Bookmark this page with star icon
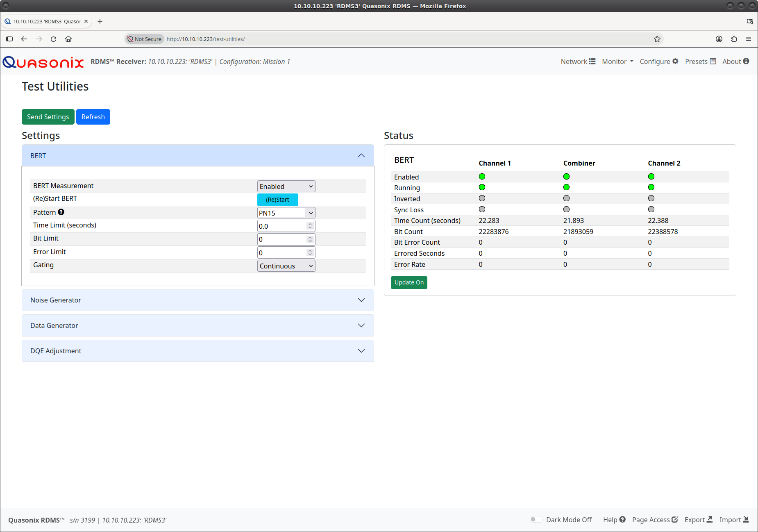This screenshot has width=758, height=532. pos(657,39)
